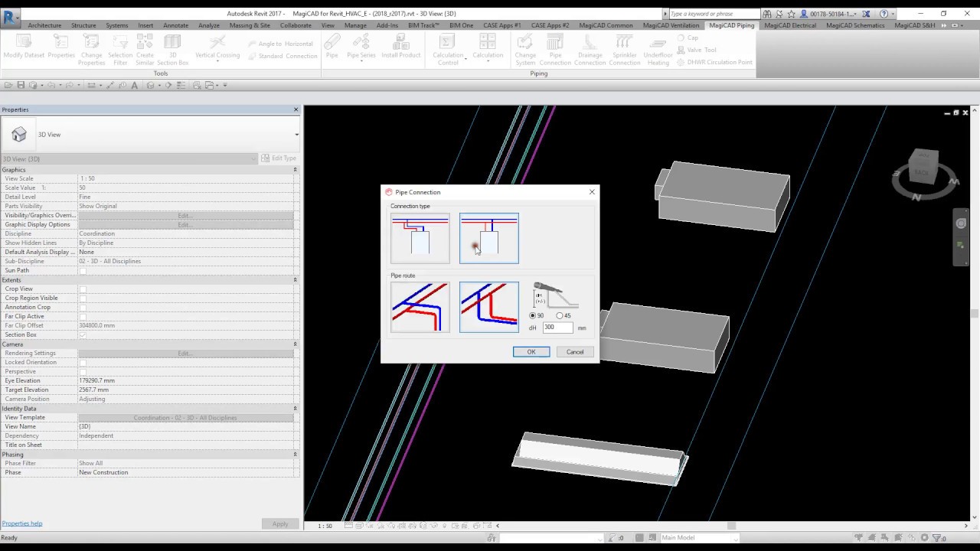Screen dimensions: 980x551
Task: Click the Underfloor Heating tool
Action: 658,50
